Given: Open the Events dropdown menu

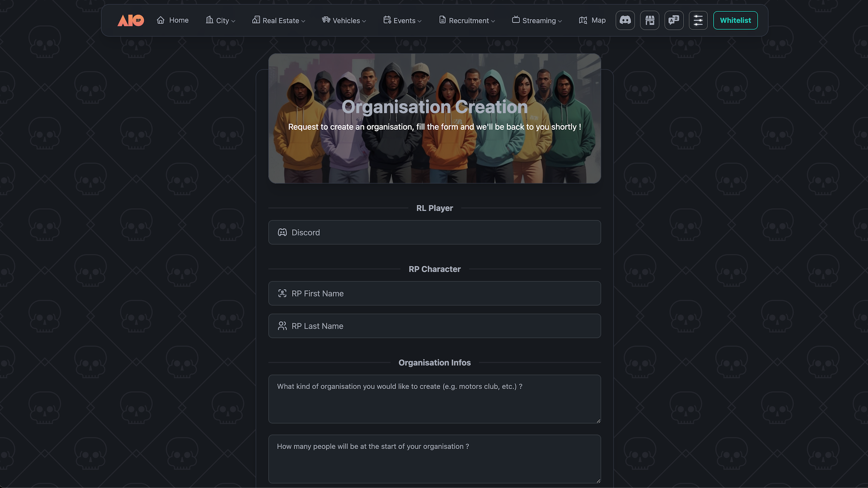Looking at the screenshot, I should click(x=402, y=20).
